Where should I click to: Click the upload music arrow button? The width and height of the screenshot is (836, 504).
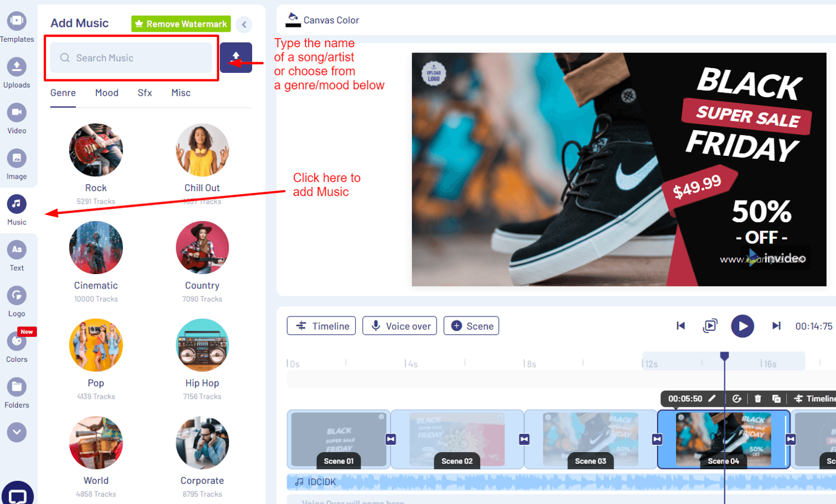click(236, 58)
